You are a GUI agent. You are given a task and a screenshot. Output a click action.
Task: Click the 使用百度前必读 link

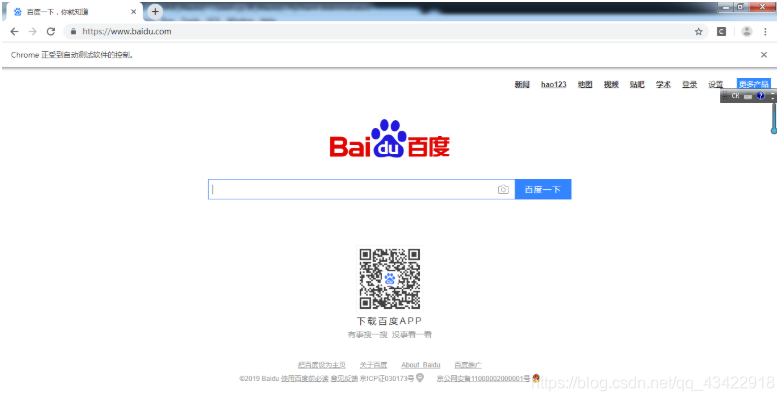tap(304, 378)
